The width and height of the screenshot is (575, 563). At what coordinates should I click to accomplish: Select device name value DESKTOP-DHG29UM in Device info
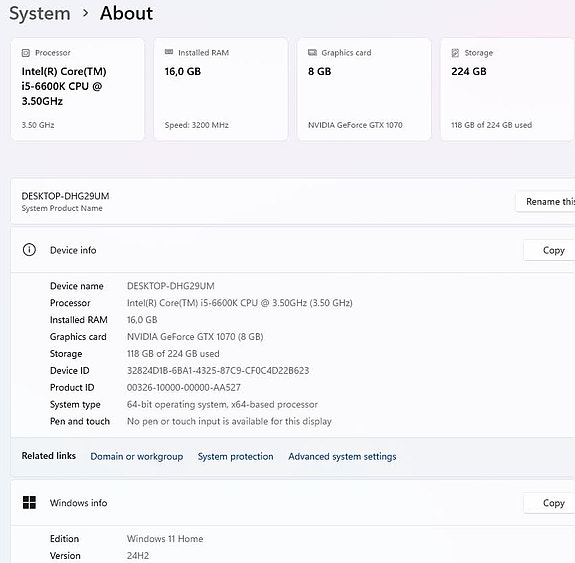click(171, 286)
